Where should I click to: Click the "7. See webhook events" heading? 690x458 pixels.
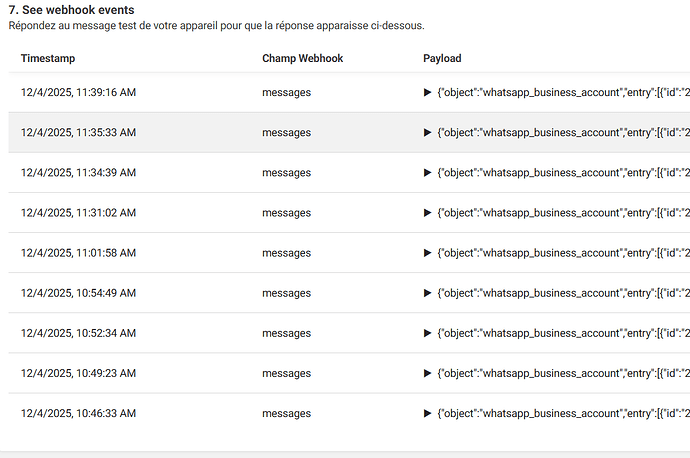pyautogui.click(x=71, y=10)
